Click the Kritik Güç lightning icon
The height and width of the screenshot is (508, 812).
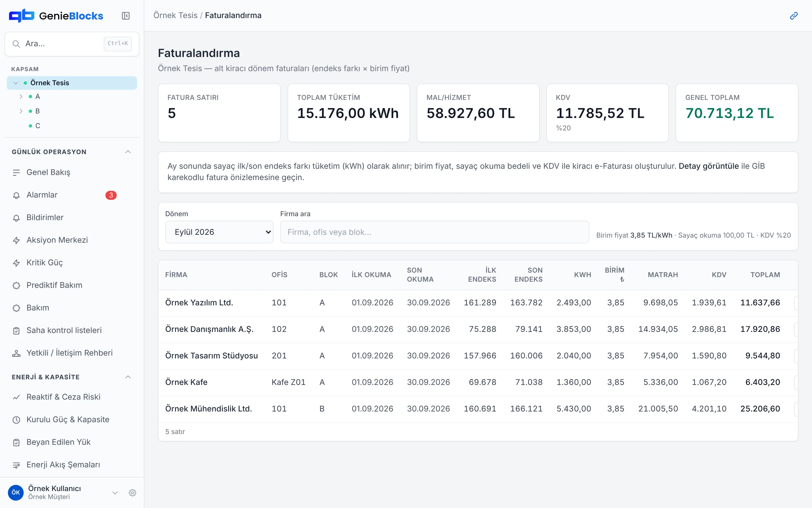tap(16, 263)
